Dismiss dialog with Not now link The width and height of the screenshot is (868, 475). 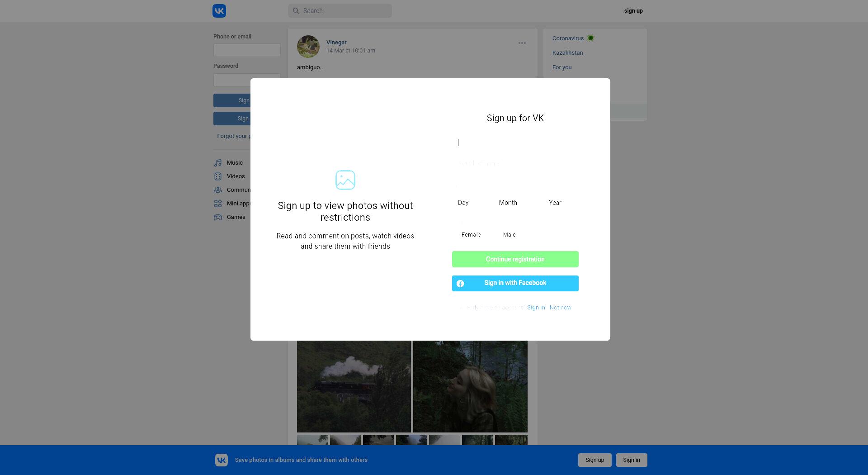tap(561, 308)
